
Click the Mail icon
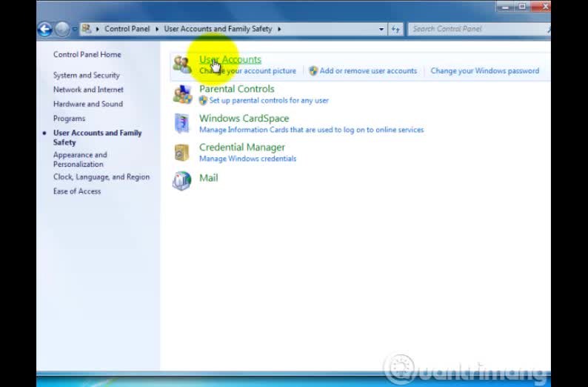tap(182, 181)
